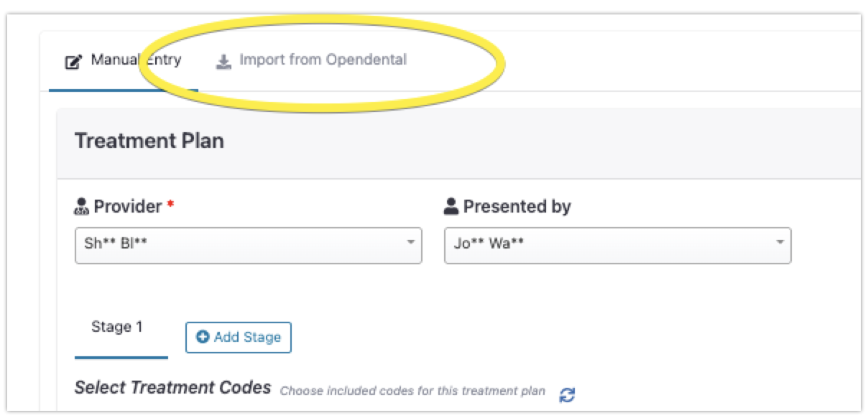Click the Treatment Plan panel heading
Screen dimensions: 868x418
[149, 141]
